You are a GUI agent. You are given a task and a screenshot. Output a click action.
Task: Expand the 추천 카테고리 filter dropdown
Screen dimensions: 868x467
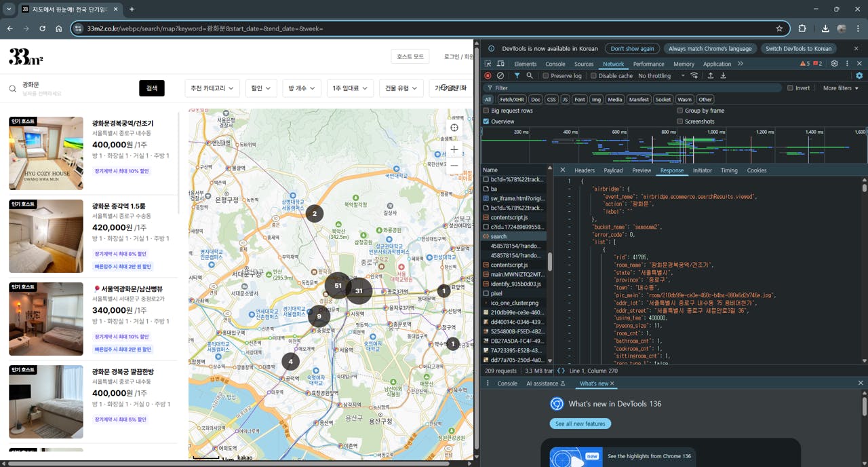point(212,88)
